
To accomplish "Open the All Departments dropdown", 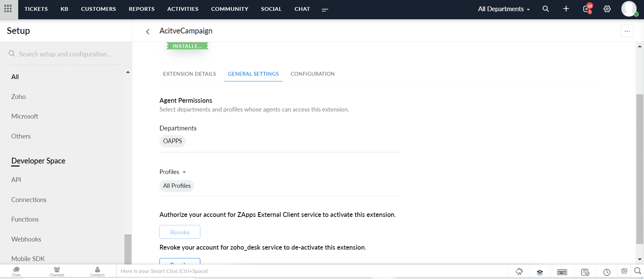I will pyautogui.click(x=504, y=9).
